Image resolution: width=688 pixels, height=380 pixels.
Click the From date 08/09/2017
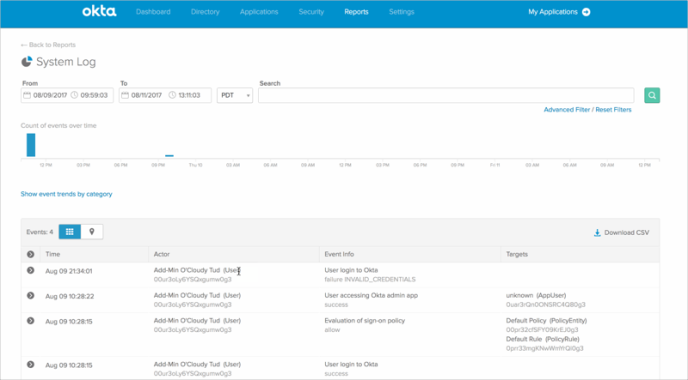(50, 95)
